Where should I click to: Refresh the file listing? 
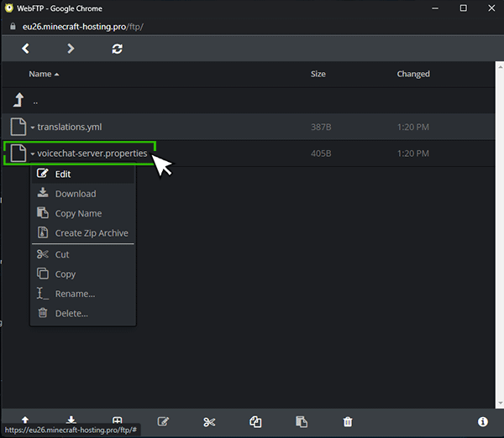click(117, 49)
